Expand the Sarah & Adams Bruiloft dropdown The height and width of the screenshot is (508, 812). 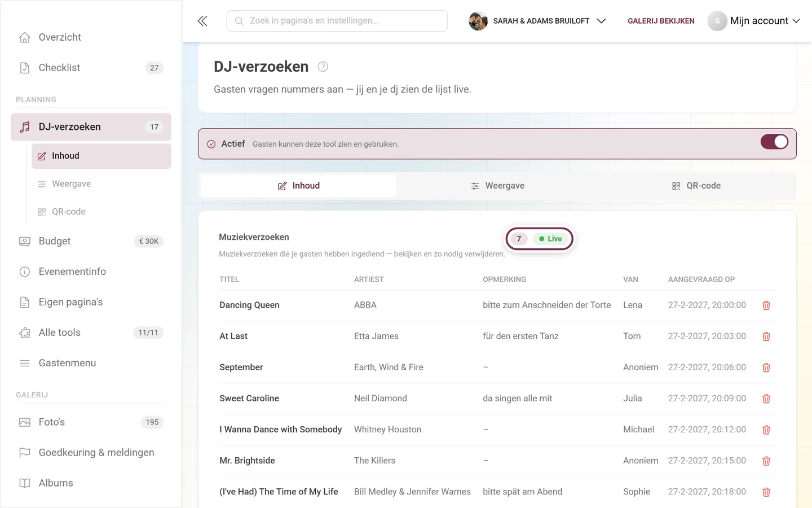tap(537, 21)
